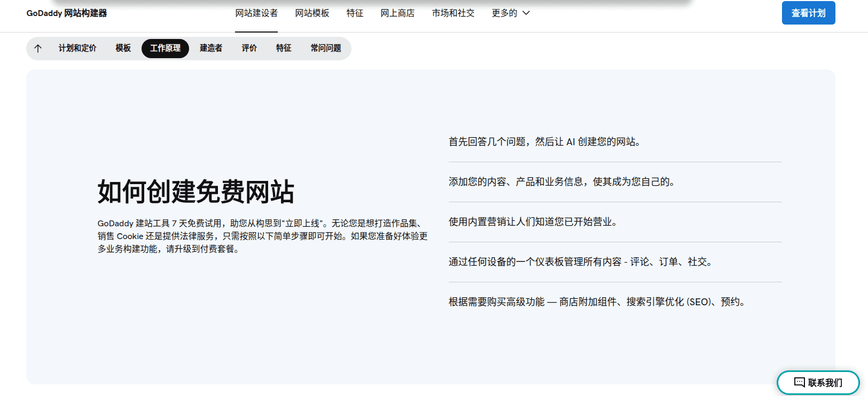Screen dimensions: 868x396
Task: Switch to the 模板 section tab
Action: click(x=123, y=49)
